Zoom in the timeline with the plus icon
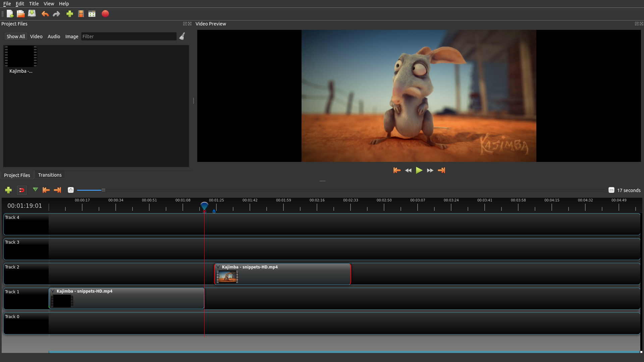Image resolution: width=644 pixels, height=362 pixels. click(x=71, y=190)
